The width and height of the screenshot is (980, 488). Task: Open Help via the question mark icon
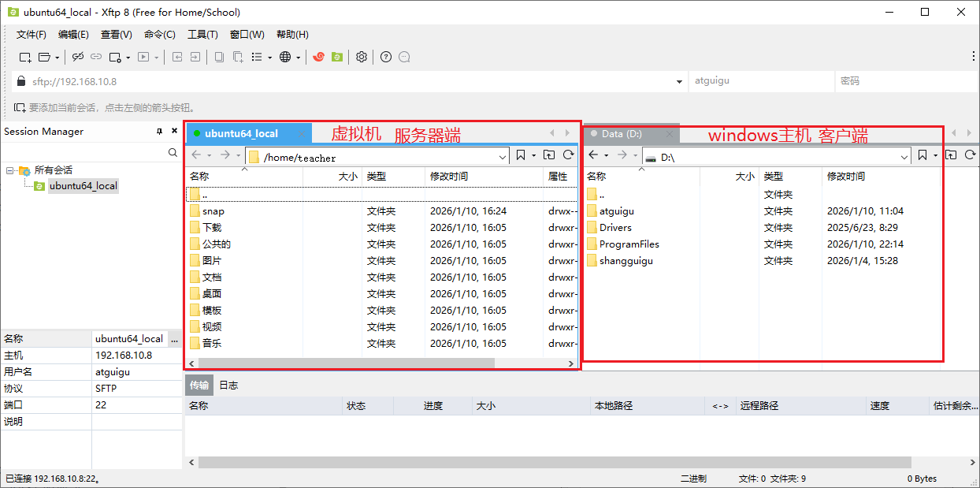click(386, 57)
